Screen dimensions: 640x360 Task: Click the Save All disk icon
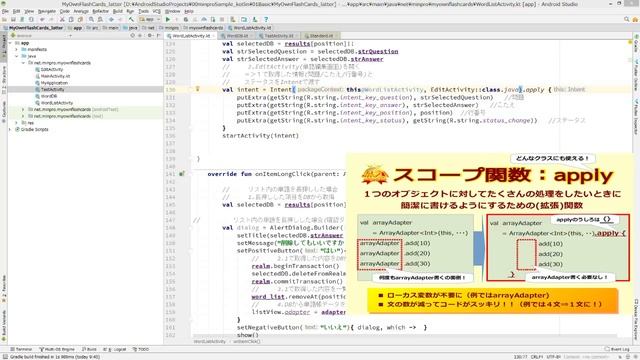(x=13, y=19)
